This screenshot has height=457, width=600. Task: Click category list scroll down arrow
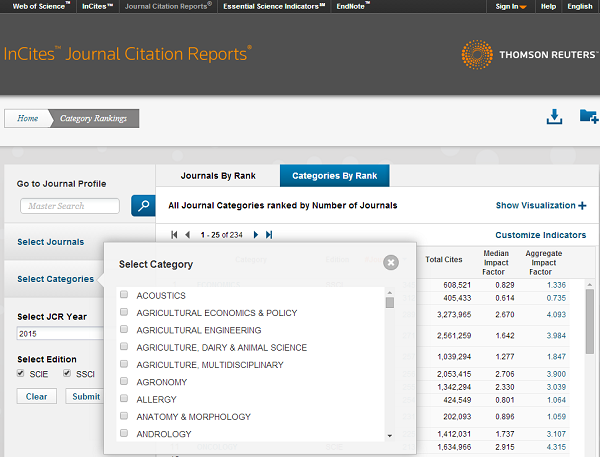coord(390,436)
